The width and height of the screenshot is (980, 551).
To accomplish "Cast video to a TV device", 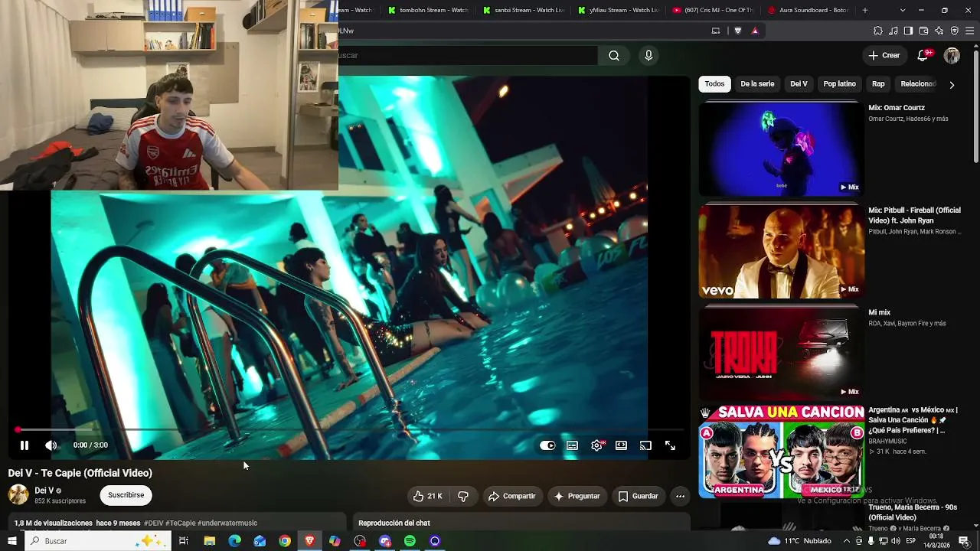I will (x=645, y=445).
